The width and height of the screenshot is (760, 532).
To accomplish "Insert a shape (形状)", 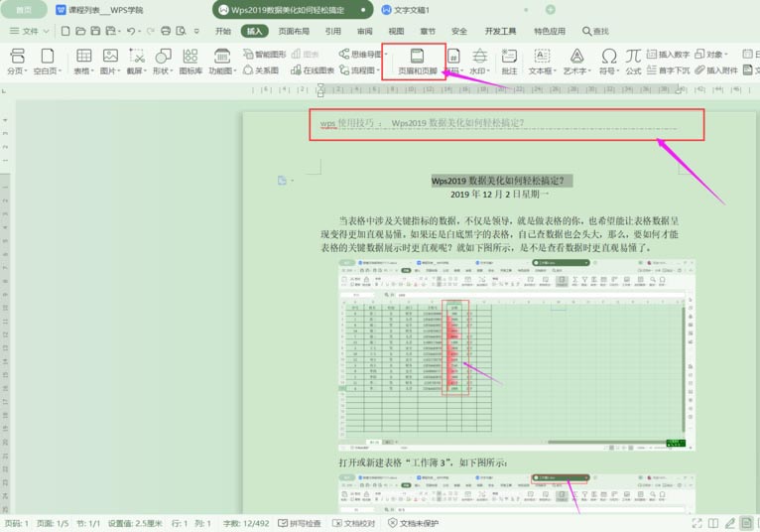I will pos(163,62).
